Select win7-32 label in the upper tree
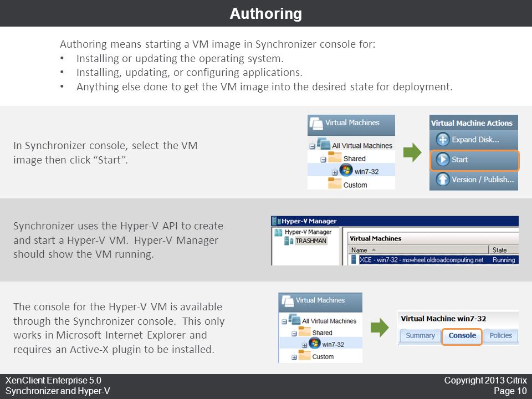The height and width of the screenshot is (399, 532). [x=366, y=172]
